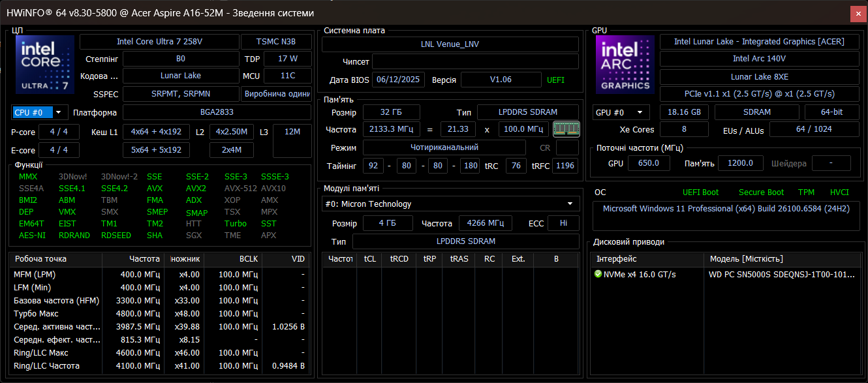Click the '64 / 1024' EUs/ALUs field
The width and height of the screenshot is (868, 383).
(814, 129)
